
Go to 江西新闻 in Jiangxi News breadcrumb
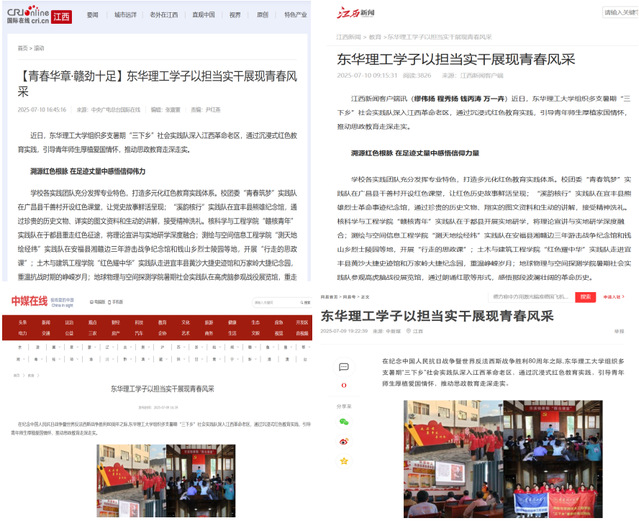[348, 37]
